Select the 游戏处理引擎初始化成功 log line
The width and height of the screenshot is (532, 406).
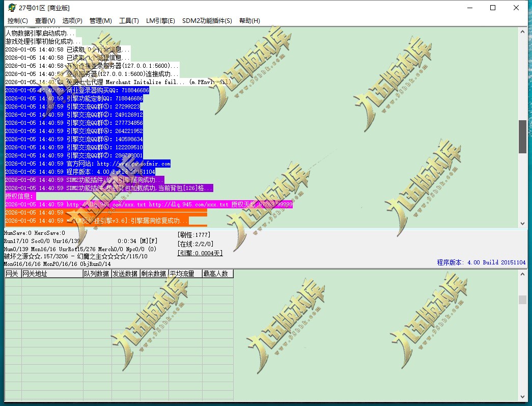[x=43, y=41]
